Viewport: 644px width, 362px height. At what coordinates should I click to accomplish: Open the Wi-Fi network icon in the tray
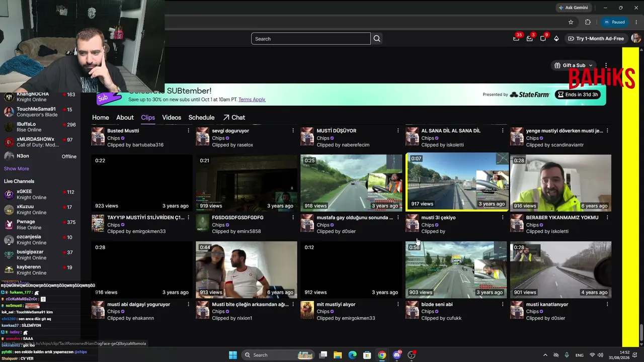tap(592, 355)
